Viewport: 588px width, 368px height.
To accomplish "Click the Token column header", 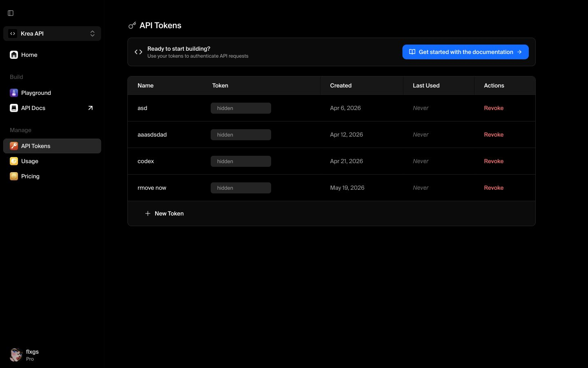I will pos(220,85).
